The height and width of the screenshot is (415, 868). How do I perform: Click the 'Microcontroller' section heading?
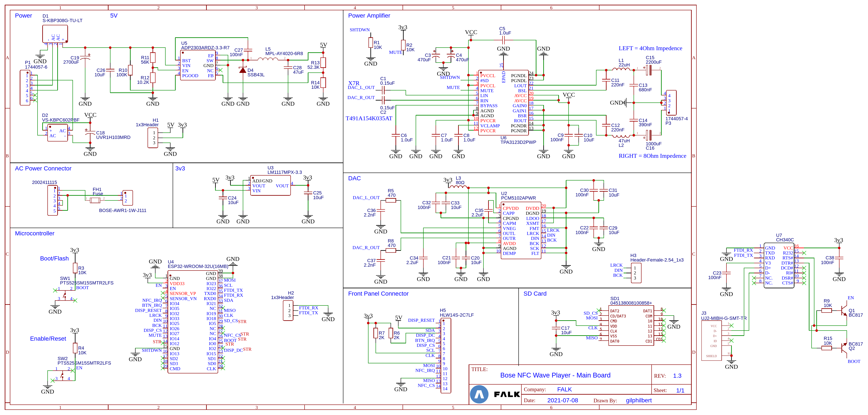pos(34,233)
